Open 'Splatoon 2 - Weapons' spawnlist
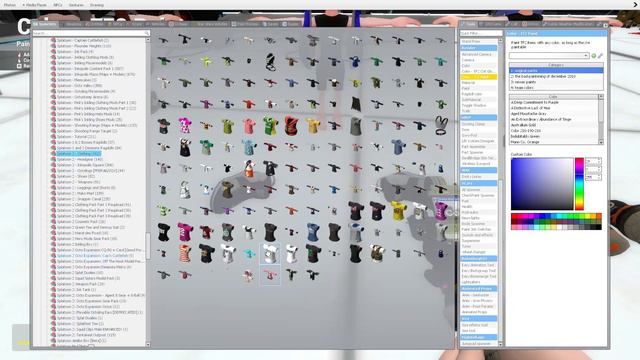640x360 pixels. tap(78, 182)
